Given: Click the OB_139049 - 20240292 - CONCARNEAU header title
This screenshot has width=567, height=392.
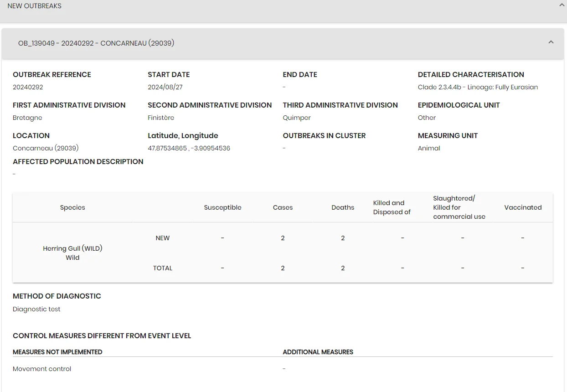Looking at the screenshot, I should tap(96, 43).
